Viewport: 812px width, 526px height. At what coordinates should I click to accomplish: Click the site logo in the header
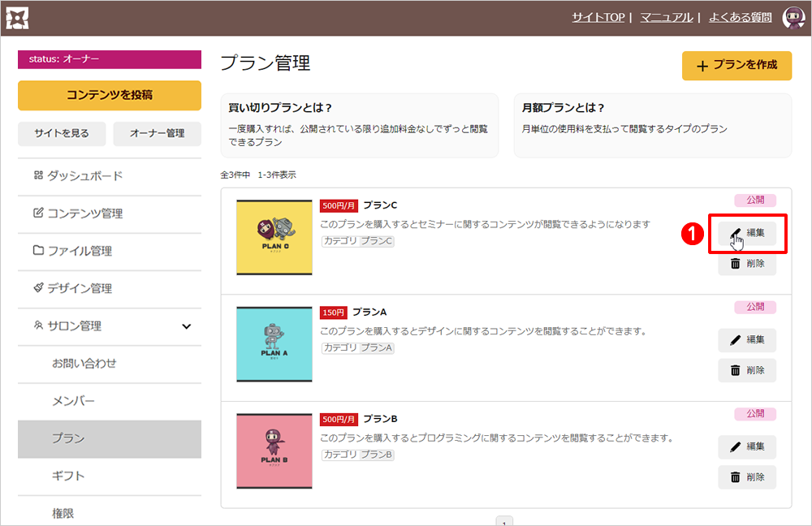(x=17, y=17)
